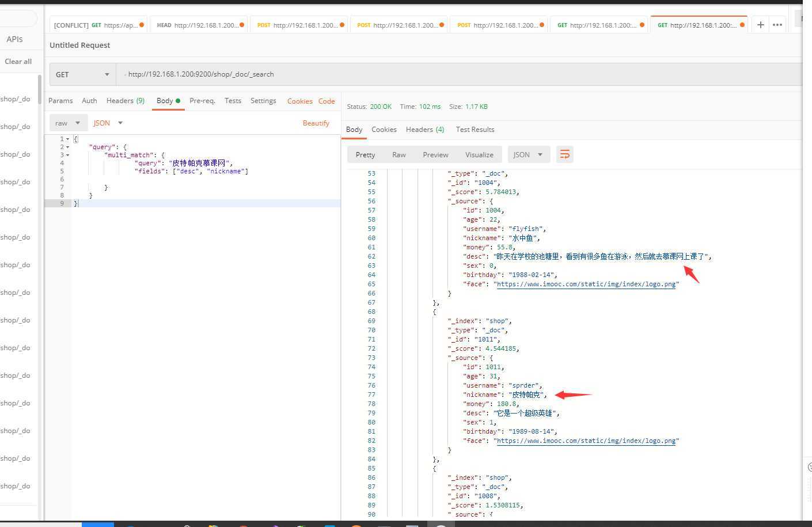Click the "birthday": "1988-02-14" response line
This screenshot has width=812, height=527.
[510, 275]
